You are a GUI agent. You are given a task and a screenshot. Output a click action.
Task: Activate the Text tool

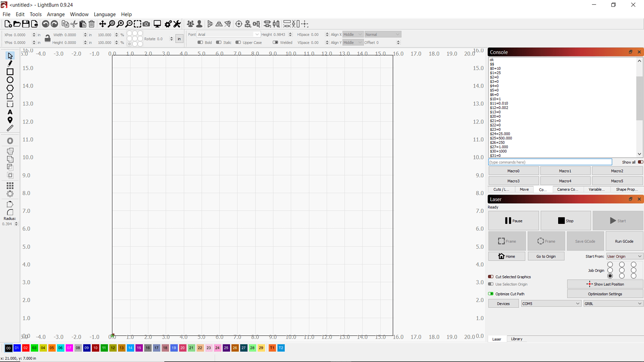tap(10, 112)
